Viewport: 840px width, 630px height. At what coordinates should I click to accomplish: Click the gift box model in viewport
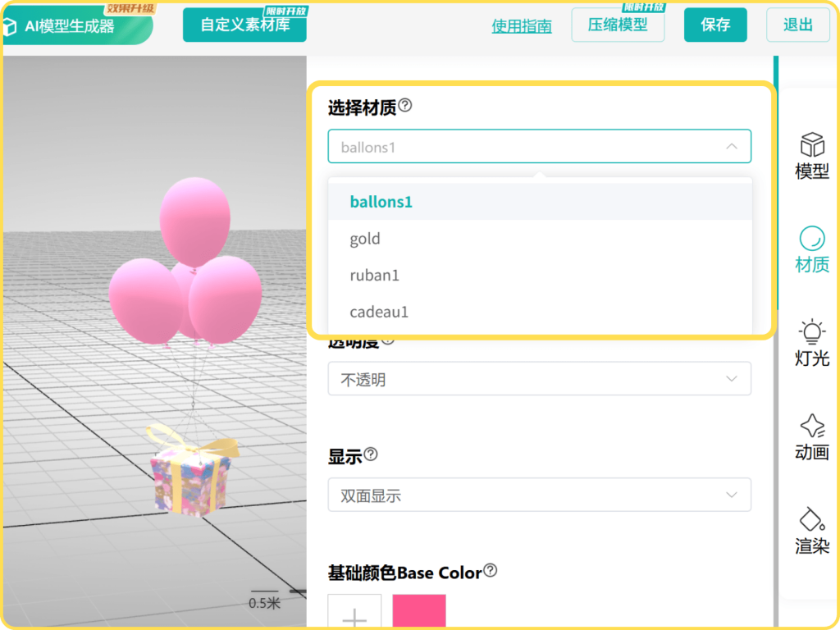[193, 470]
